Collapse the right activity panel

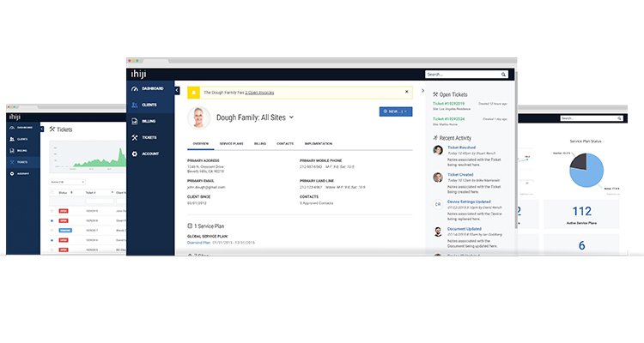(x=422, y=91)
